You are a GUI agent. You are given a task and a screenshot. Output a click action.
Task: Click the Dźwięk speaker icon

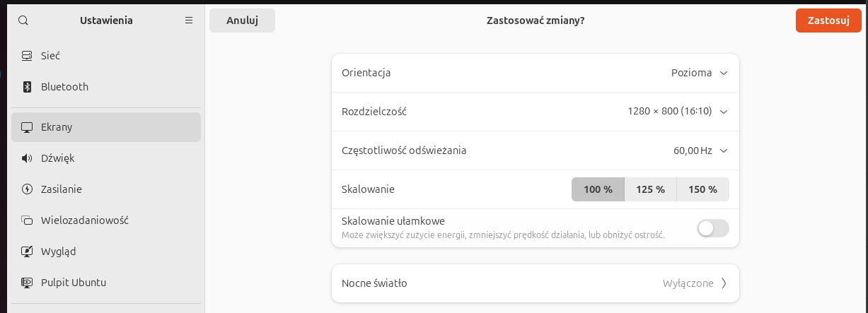[x=28, y=158]
